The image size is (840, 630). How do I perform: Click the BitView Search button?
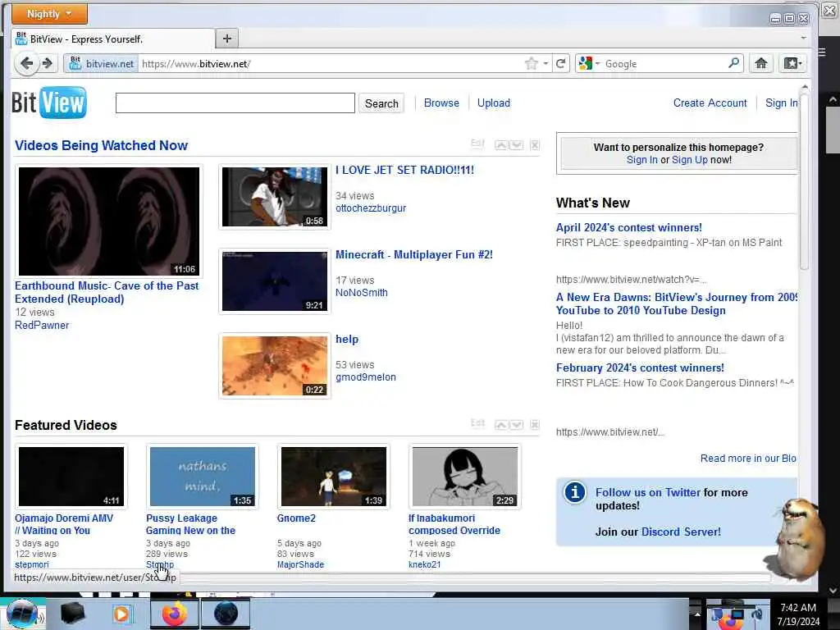tap(381, 103)
